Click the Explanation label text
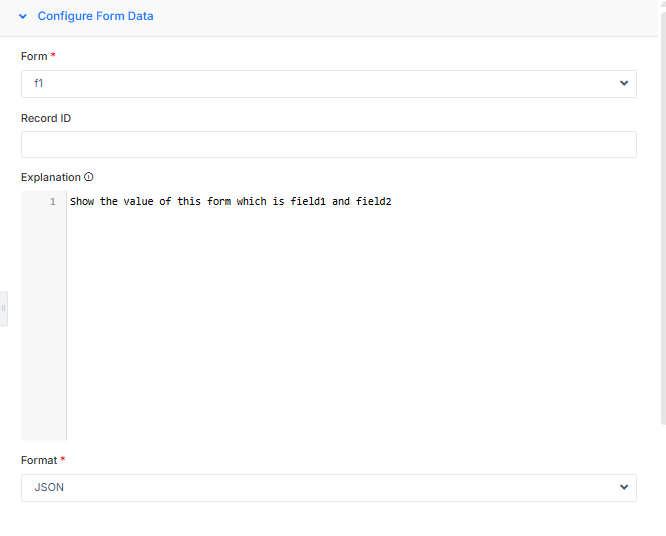This screenshot has height=536, width=666. click(x=50, y=177)
